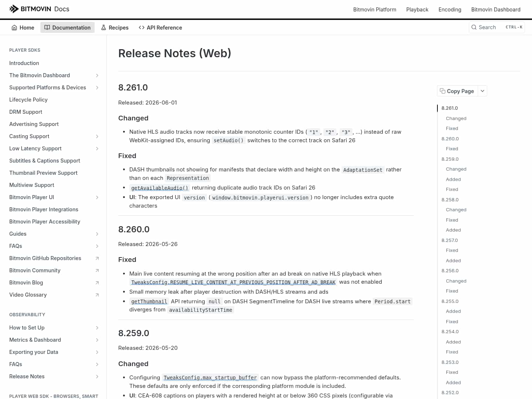
Task: Click the Copy Page clipboard icon
Action: (443, 91)
